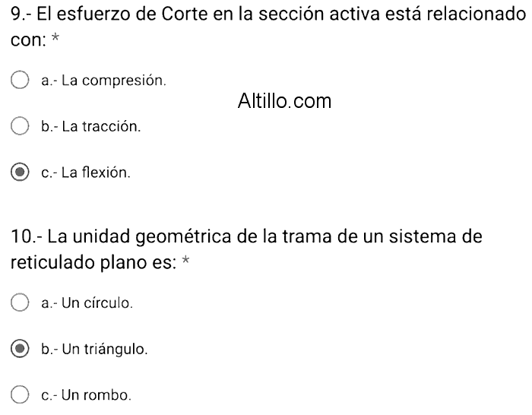Click the Altillo.com watermark text

(284, 100)
